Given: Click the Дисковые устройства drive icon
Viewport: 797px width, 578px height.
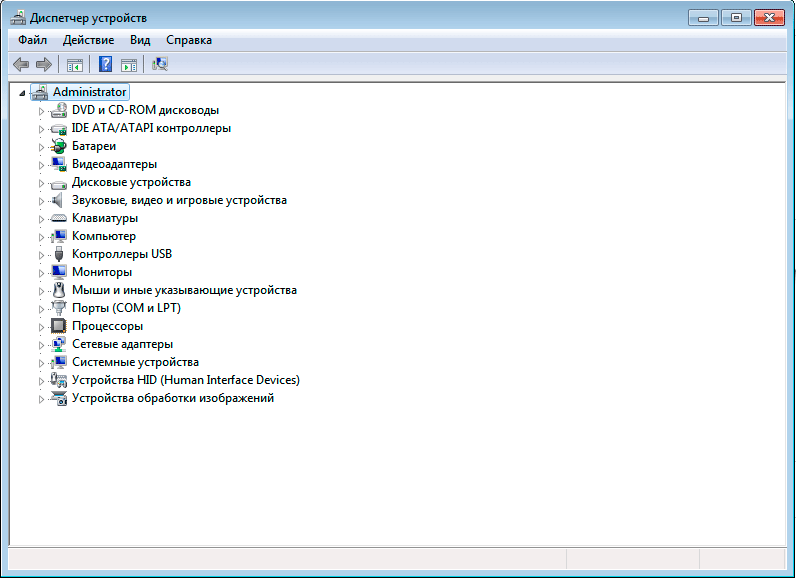Looking at the screenshot, I should pyautogui.click(x=59, y=184).
